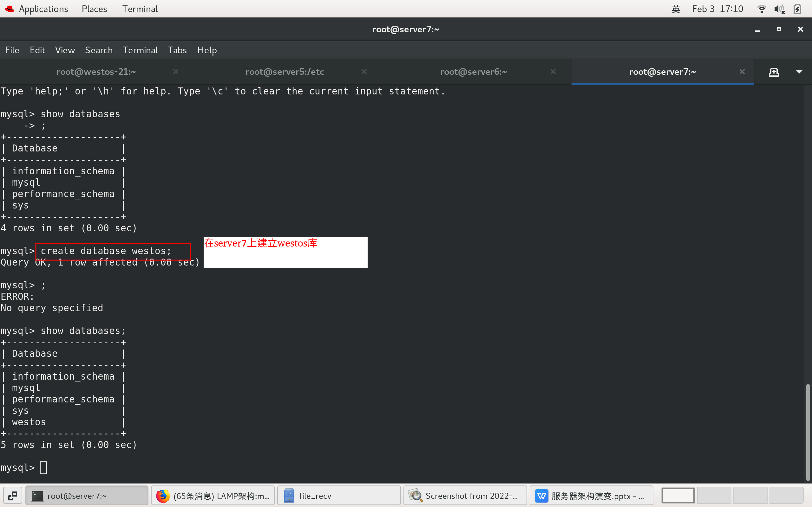The image size is (812, 507).
Task: Toggle Wi-Fi via the network status icon
Action: click(761, 9)
